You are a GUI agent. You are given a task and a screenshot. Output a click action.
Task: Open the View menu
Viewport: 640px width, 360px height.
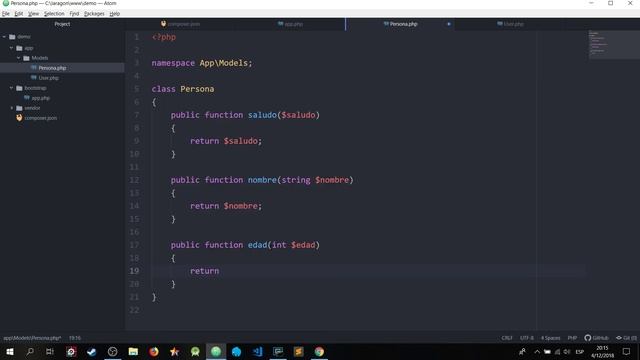tap(33, 13)
